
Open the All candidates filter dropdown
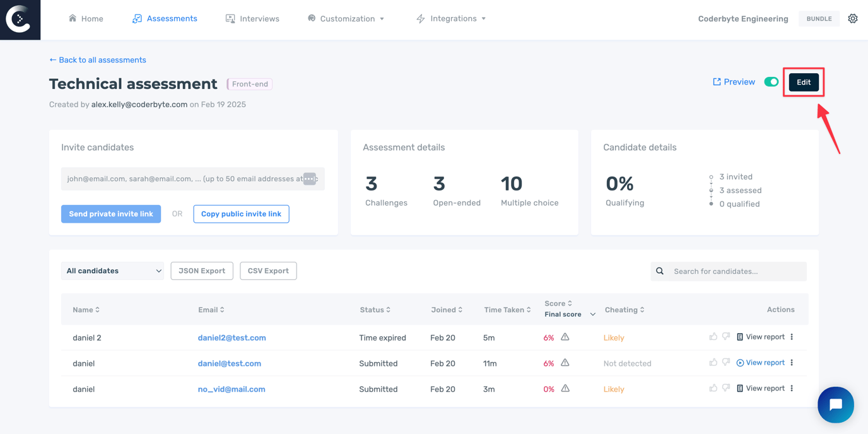point(112,271)
